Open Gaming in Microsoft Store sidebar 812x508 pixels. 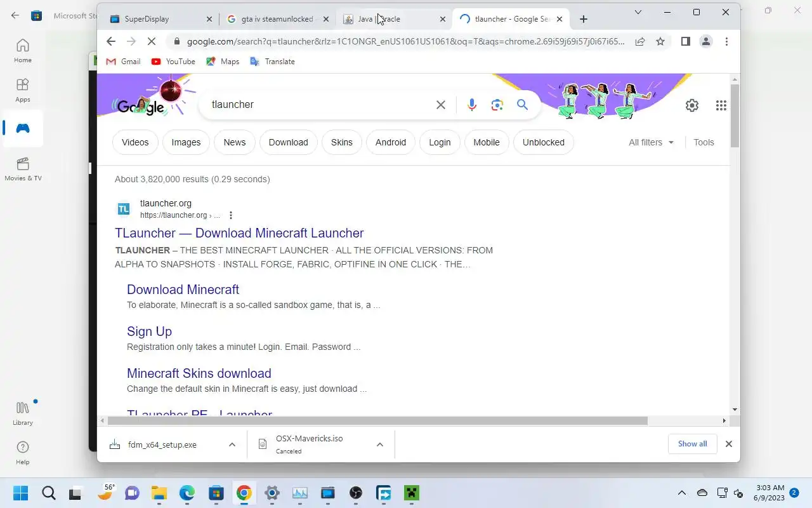point(23,128)
